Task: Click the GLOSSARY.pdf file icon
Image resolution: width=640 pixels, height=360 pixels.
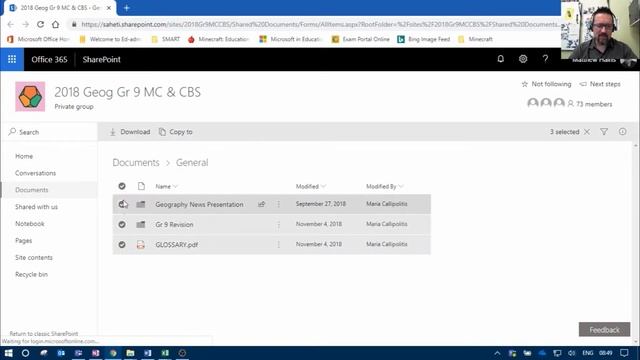Action: (x=141, y=244)
